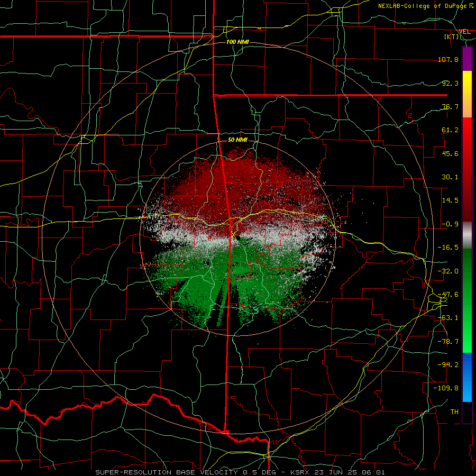
Task: Click the VEL legend title
Action: pyautogui.click(x=464, y=32)
